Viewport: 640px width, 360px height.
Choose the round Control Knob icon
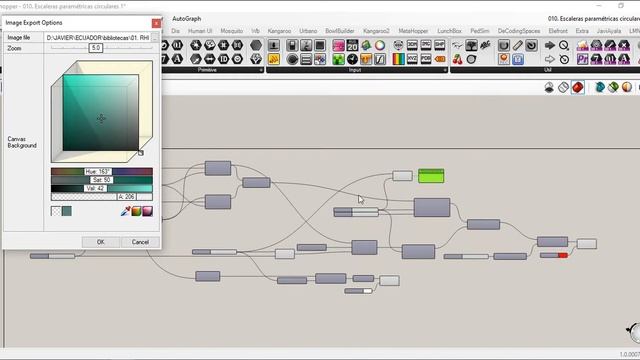tap(292, 59)
